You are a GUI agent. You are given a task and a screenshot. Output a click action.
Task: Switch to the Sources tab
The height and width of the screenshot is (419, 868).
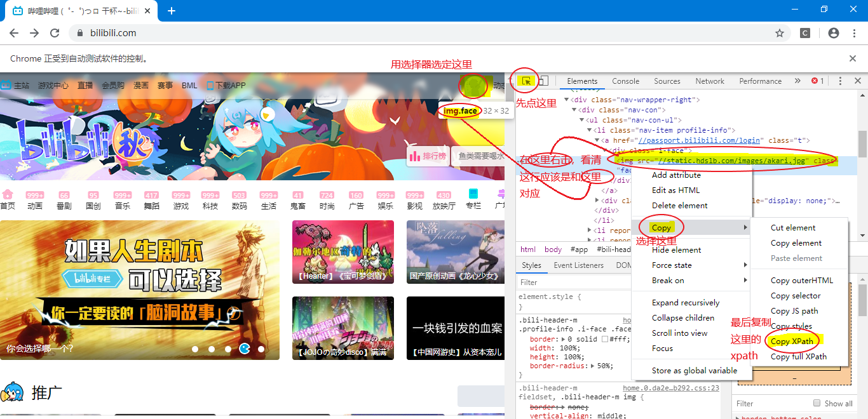tap(667, 81)
